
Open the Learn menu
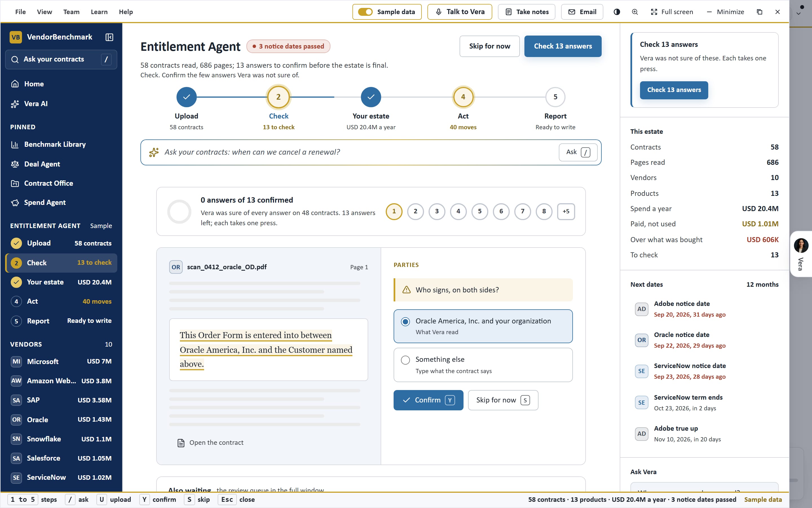tap(99, 12)
